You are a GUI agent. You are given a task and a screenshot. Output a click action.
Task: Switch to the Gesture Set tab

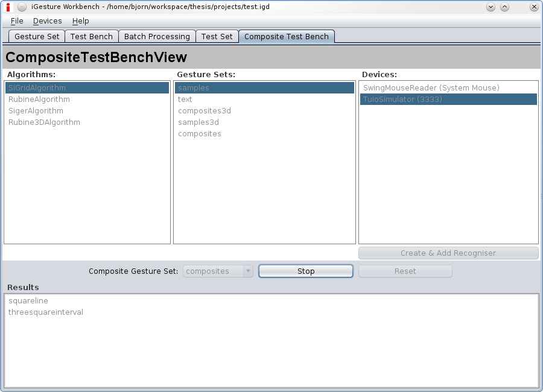(37, 37)
